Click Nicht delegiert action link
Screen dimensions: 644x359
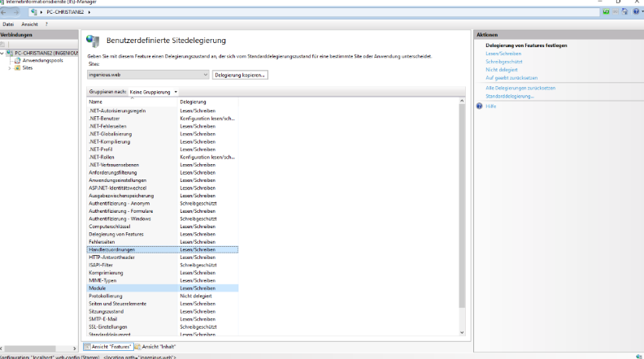click(502, 70)
